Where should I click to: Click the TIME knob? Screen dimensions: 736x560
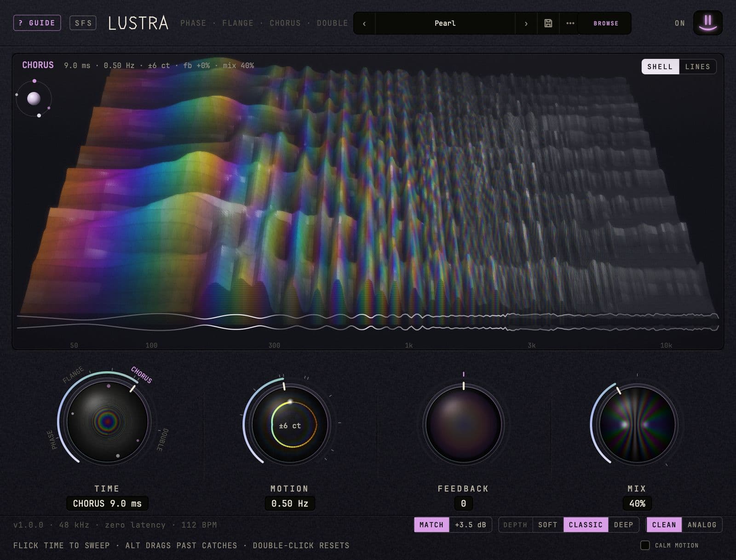[x=108, y=421]
